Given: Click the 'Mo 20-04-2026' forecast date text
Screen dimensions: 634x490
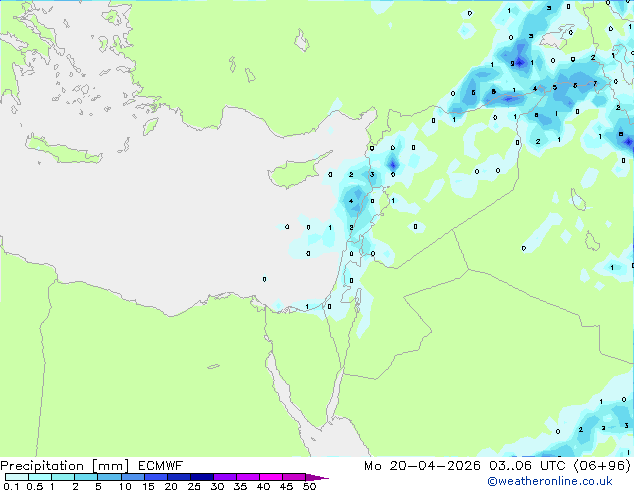Looking at the screenshot, I should (x=422, y=466).
